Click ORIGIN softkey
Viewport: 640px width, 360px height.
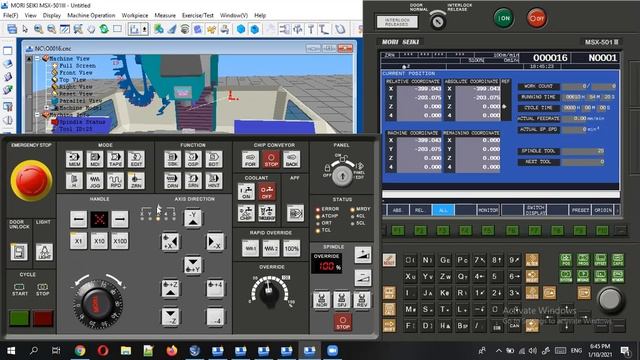point(603,210)
